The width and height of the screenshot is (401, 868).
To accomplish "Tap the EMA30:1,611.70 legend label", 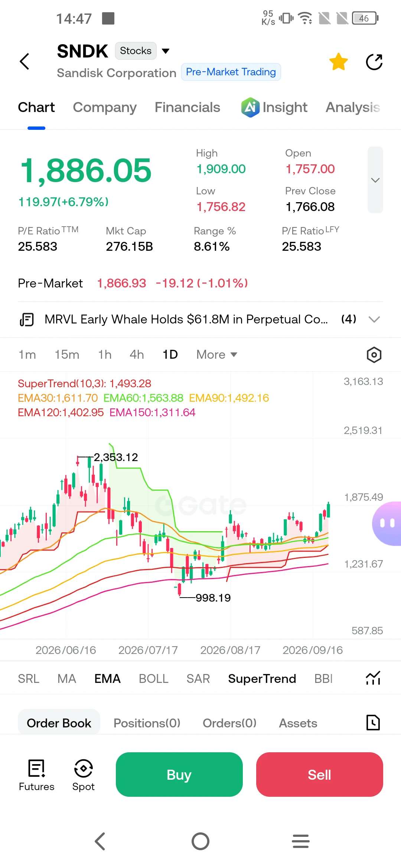I will tap(58, 398).
